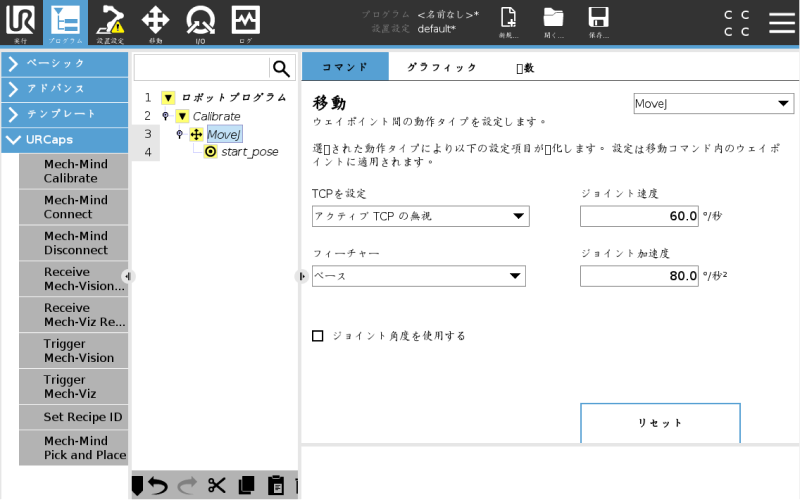Screen dimensions: 800x500
Task: Click the copy icon
Action: point(246,486)
